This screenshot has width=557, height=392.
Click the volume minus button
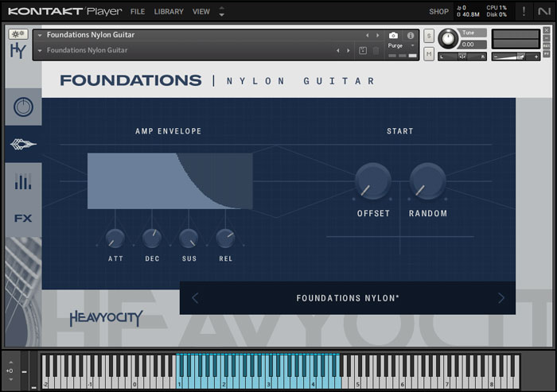point(496,56)
